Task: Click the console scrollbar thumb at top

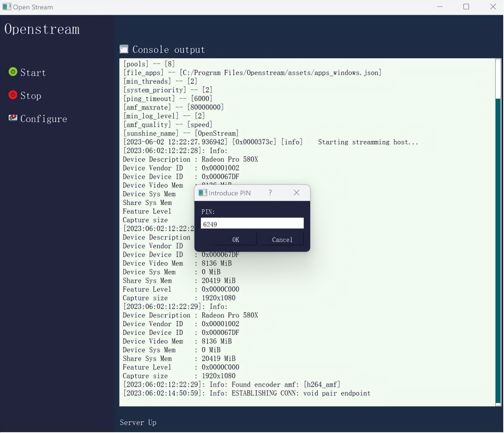Action: tap(498, 78)
